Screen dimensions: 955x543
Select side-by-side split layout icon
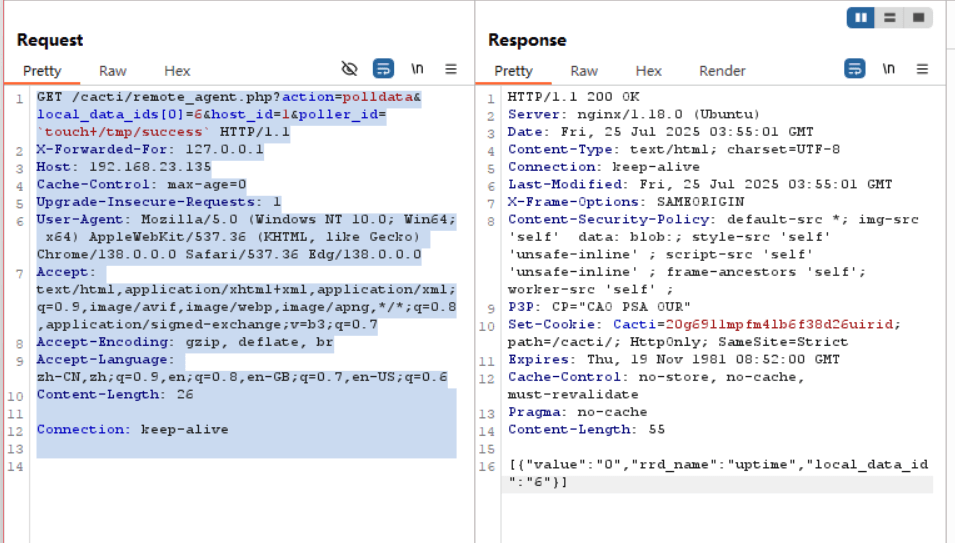point(861,18)
